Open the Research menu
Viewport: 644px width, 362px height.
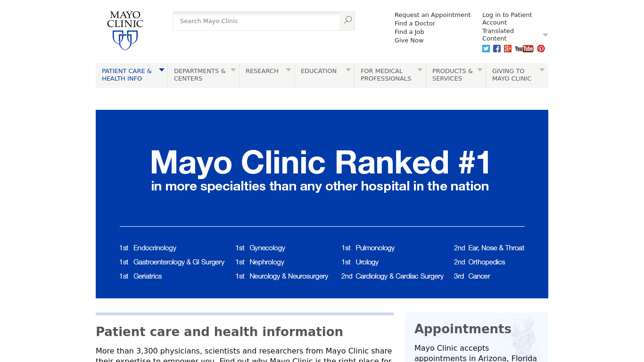262,71
